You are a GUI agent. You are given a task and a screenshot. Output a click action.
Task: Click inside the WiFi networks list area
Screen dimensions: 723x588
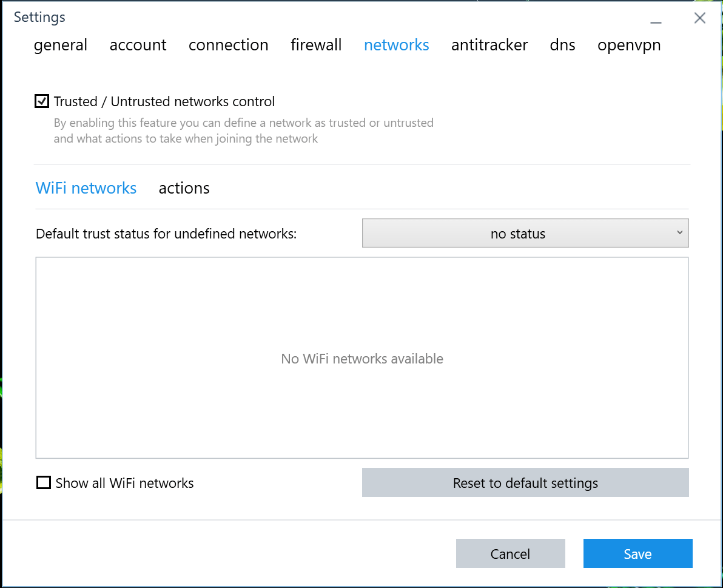click(x=362, y=359)
